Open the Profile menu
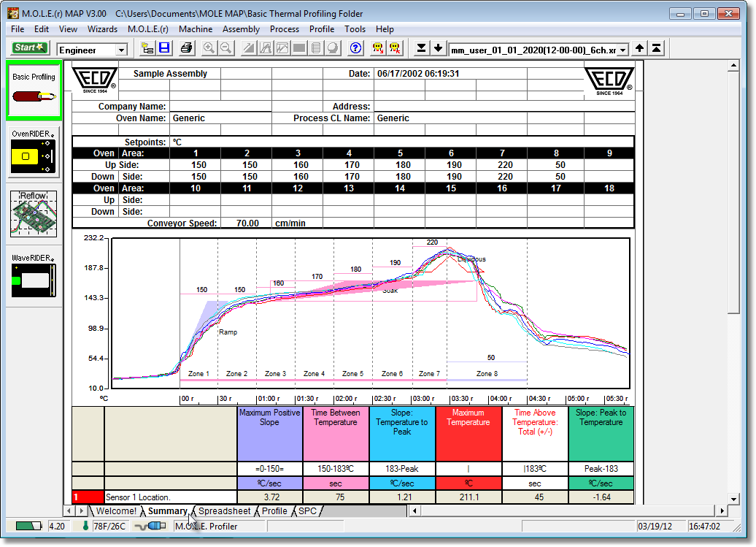Screen dimensions: 756x547 click(322, 29)
